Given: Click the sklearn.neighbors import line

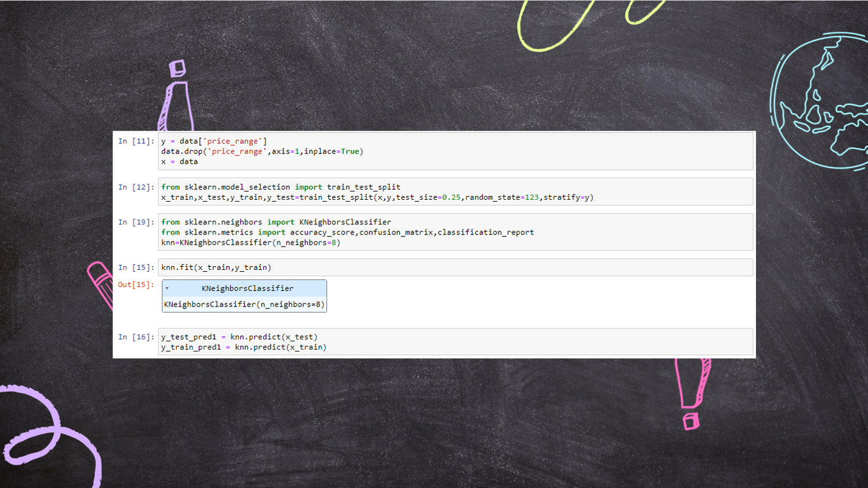Looking at the screenshot, I should coord(276,222).
